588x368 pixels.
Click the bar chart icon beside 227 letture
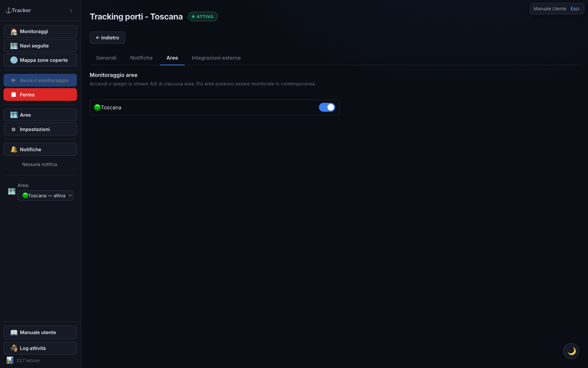tap(10, 360)
